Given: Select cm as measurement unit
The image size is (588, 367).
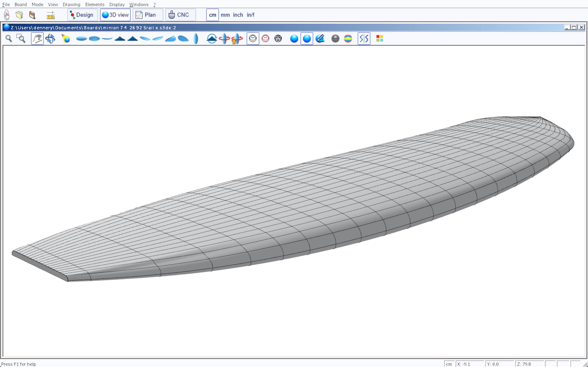Looking at the screenshot, I should pos(212,15).
